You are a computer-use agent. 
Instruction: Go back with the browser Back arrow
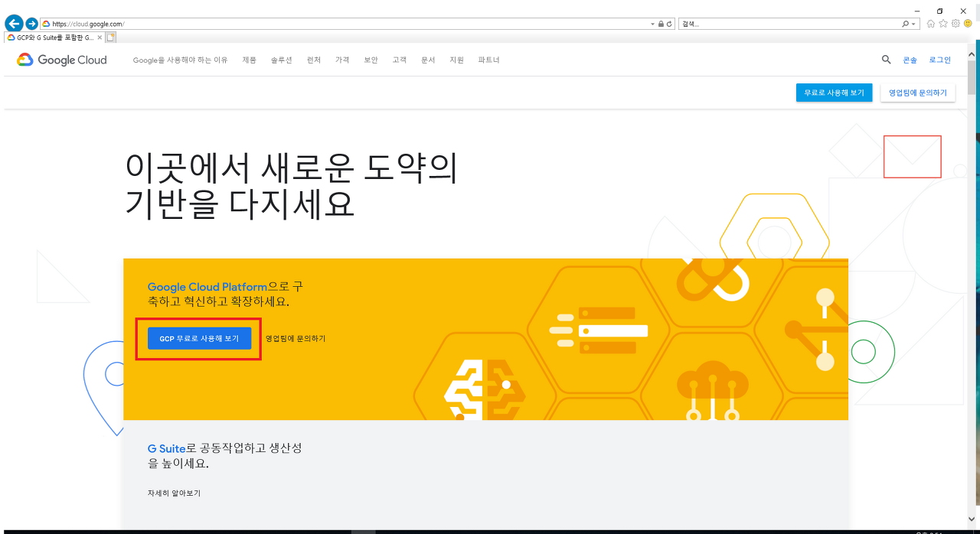(13, 24)
